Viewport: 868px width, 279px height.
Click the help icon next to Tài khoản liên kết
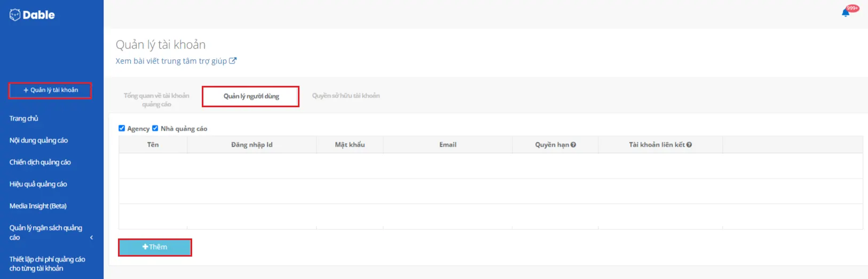(689, 145)
